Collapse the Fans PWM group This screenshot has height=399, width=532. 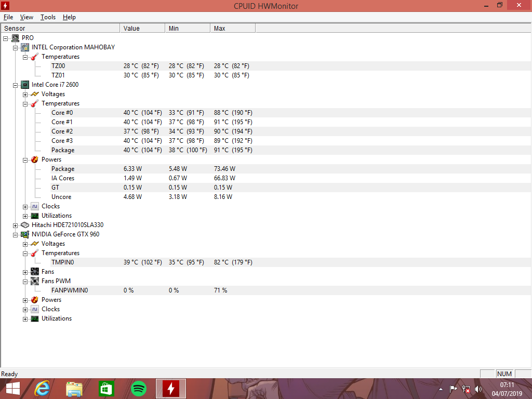pyautogui.click(x=25, y=282)
